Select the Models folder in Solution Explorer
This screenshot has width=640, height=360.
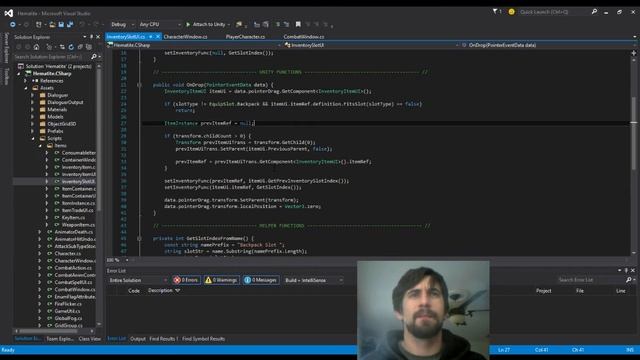[x=56, y=117]
